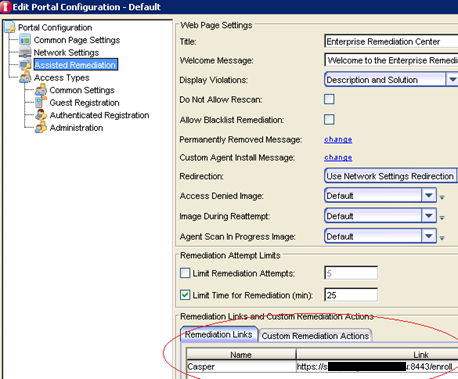Screen dimensions: 458x379
Task: Open Access Denied Image extra options arrow
Action: click(x=442, y=197)
